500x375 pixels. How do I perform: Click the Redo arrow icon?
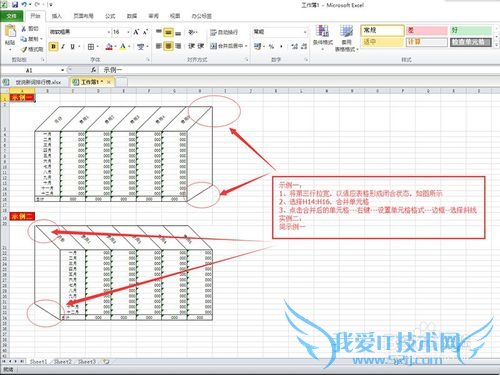[37, 5]
